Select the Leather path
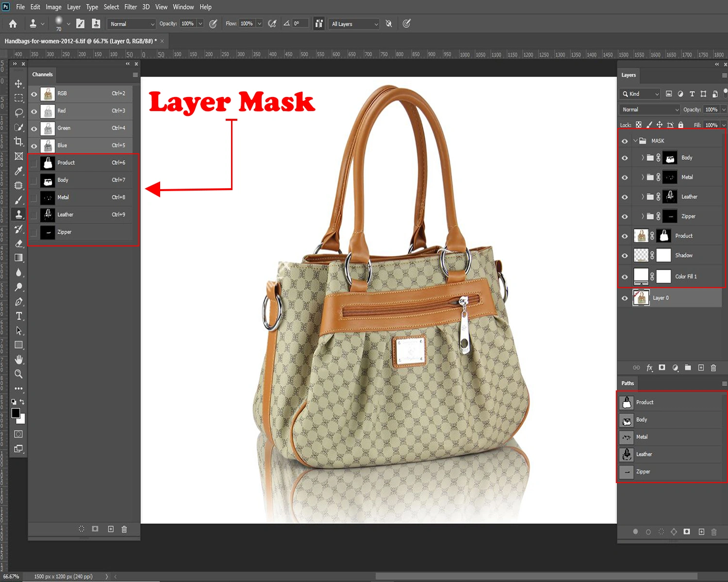This screenshot has width=728, height=582. pos(644,454)
